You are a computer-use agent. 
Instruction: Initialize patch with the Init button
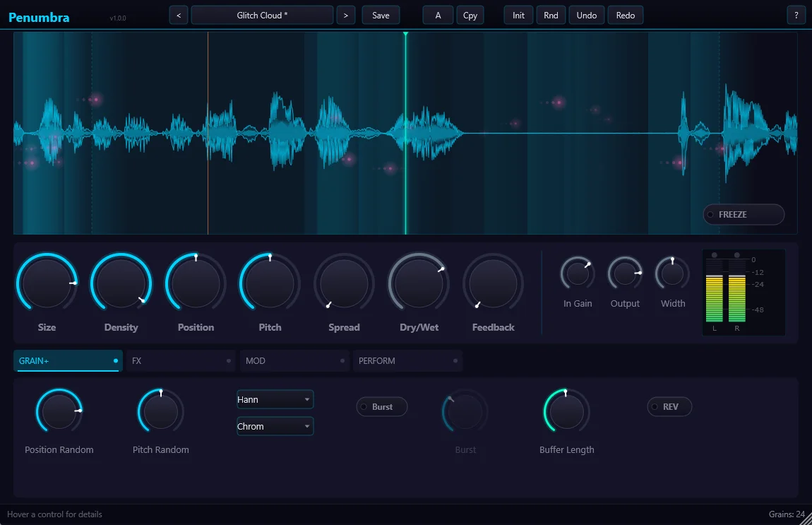pos(518,16)
